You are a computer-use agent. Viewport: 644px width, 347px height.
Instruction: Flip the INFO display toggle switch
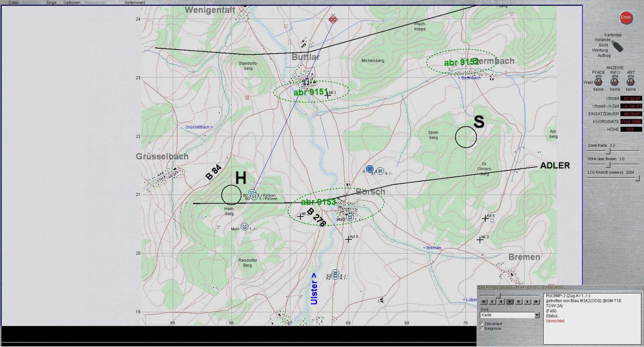click(615, 82)
